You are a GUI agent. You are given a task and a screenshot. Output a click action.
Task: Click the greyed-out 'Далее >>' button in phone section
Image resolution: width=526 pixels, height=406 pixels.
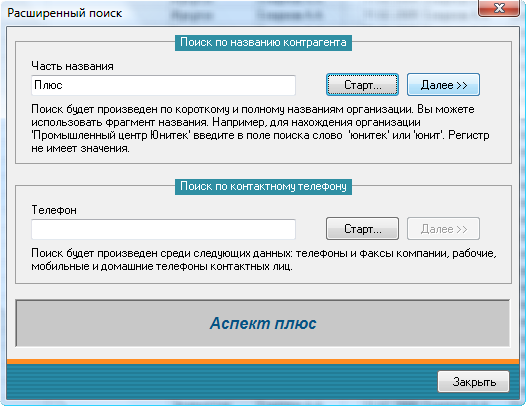[443, 229]
